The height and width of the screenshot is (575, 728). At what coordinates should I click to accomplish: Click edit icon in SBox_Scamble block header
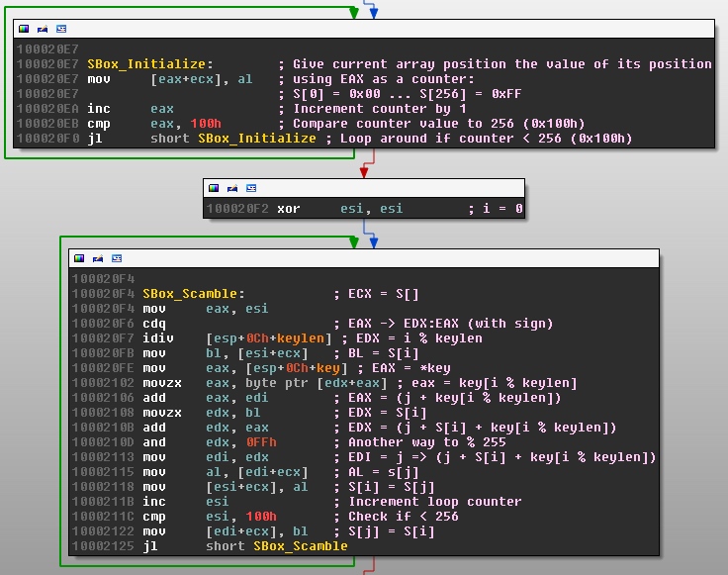point(98,258)
